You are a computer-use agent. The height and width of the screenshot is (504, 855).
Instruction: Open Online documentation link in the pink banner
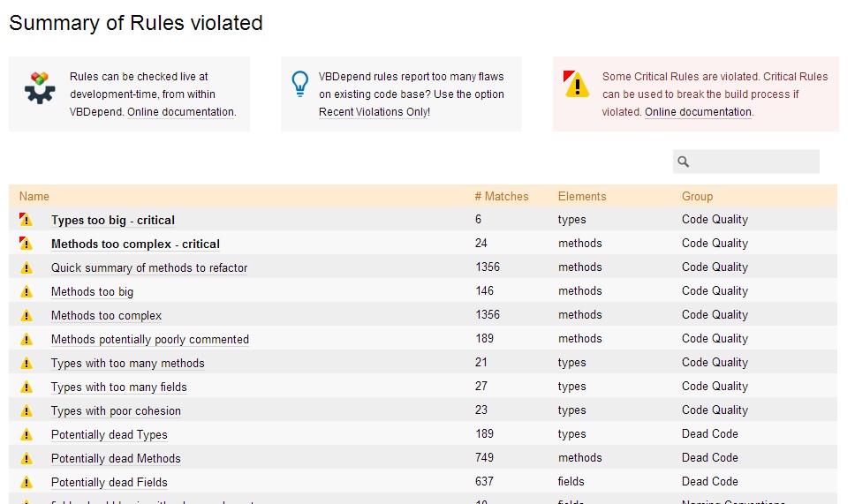pyautogui.click(x=698, y=112)
